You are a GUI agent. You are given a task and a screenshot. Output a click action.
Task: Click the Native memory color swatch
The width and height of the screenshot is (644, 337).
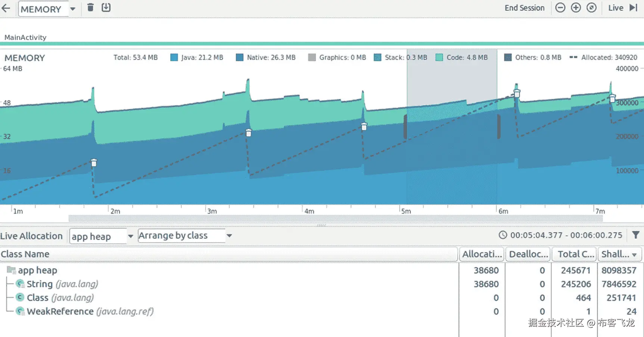tap(240, 57)
